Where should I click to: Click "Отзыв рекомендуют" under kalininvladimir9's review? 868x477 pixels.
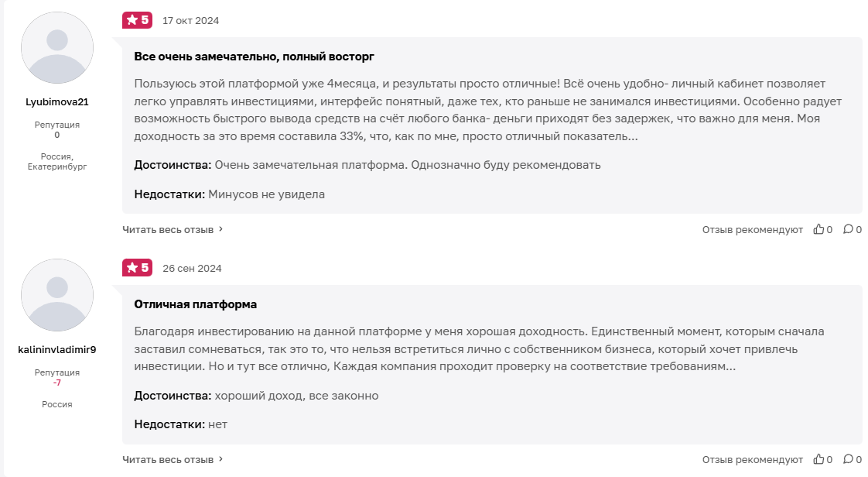coord(752,460)
